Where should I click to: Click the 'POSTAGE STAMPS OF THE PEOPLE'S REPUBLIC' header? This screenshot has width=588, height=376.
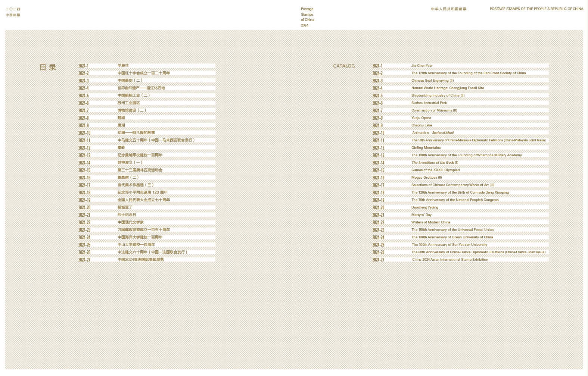(536, 9)
